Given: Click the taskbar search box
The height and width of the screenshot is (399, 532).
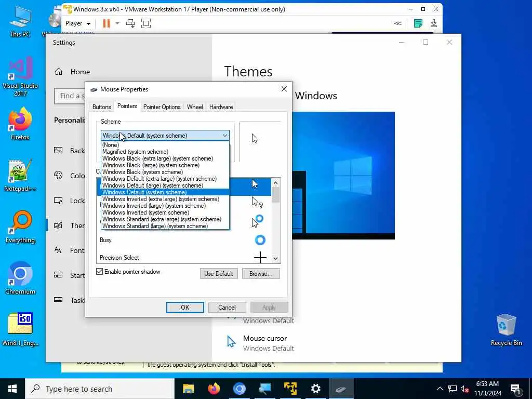Looking at the screenshot, I should (x=100, y=389).
